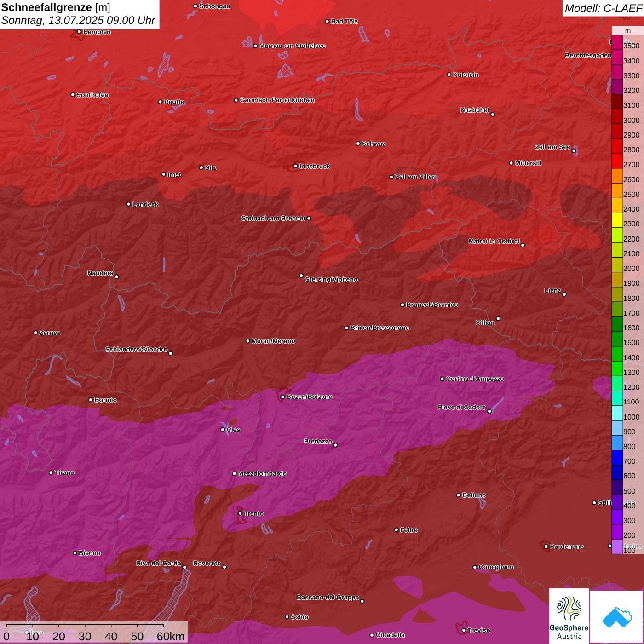Click the 3500 m legend color swatch
The height and width of the screenshot is (644, 644).
(617, 42)
